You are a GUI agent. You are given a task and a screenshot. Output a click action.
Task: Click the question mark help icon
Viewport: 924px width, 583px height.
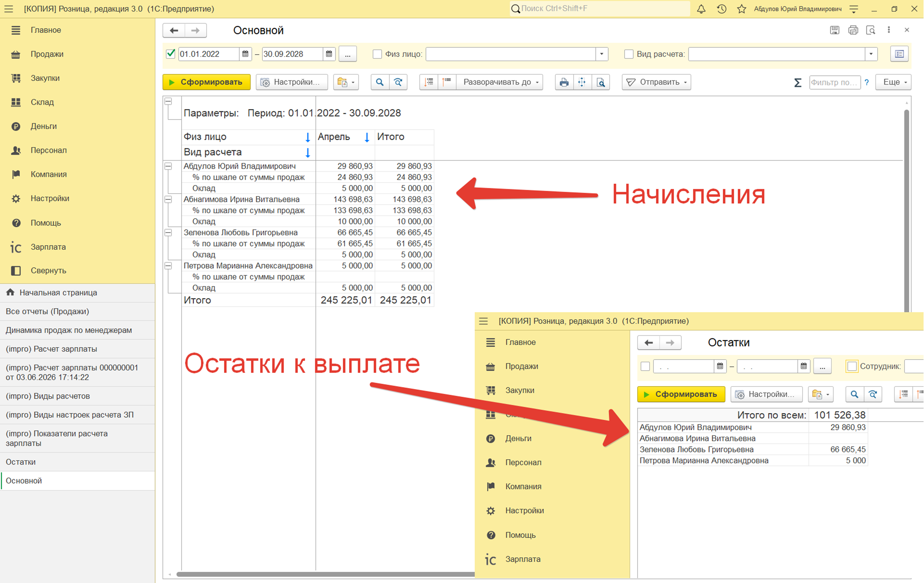(x=866, y=82)
